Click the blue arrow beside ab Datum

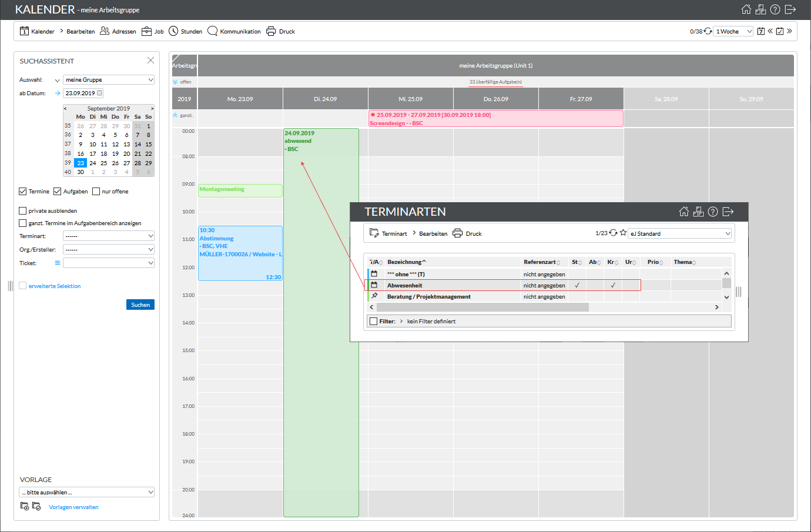(58, 93)
